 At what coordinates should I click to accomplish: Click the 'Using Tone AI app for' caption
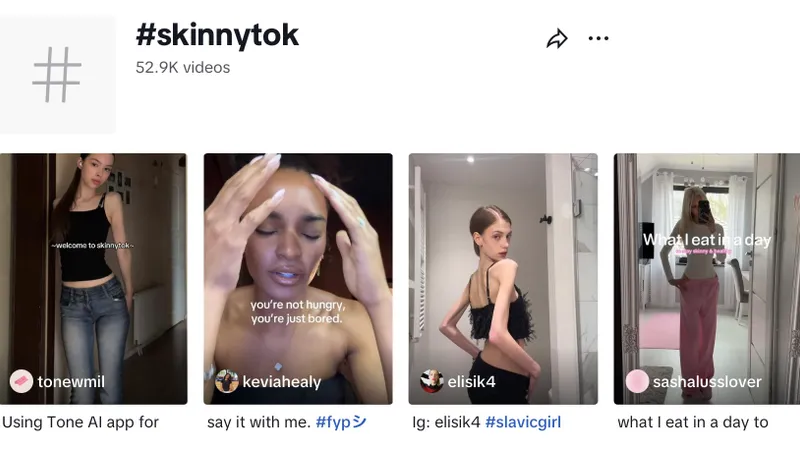[81, 422]
